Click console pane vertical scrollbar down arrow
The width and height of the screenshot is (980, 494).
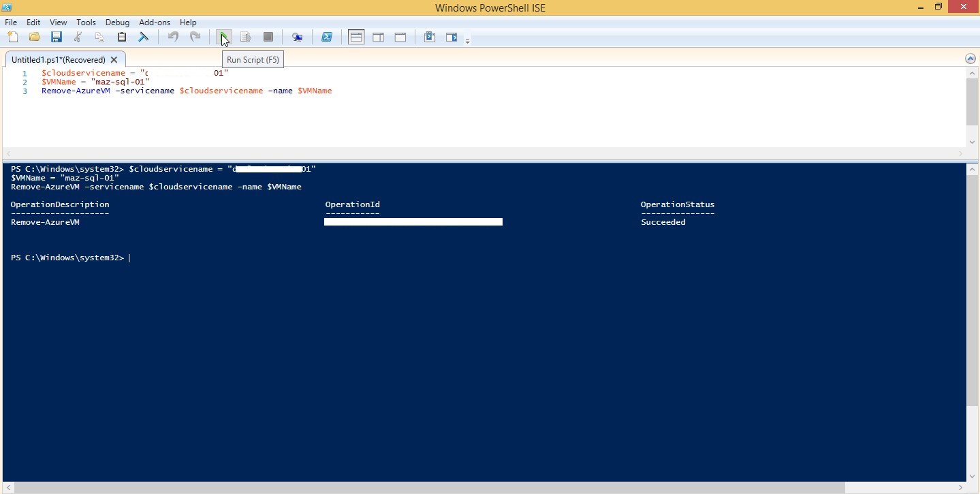click(972, 475)
